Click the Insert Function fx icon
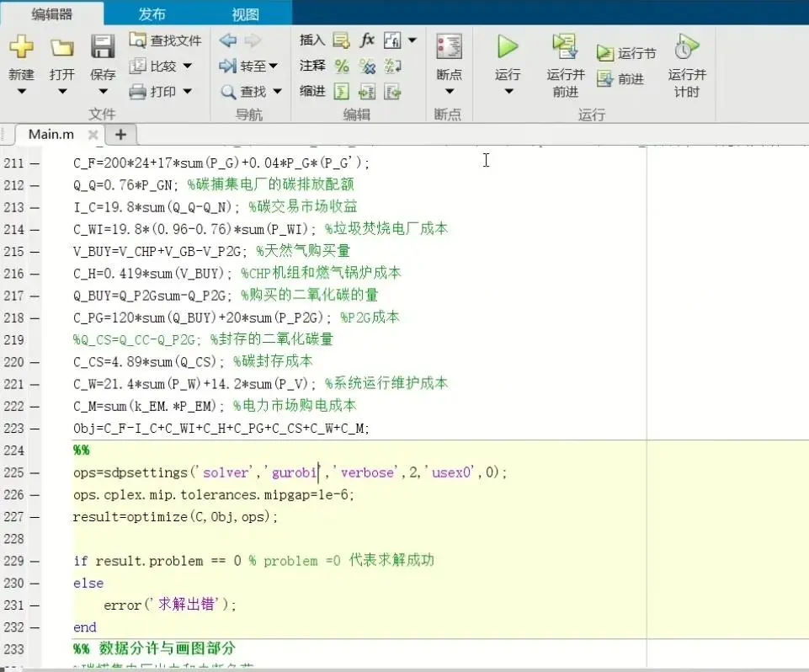 tap(367, 40)
